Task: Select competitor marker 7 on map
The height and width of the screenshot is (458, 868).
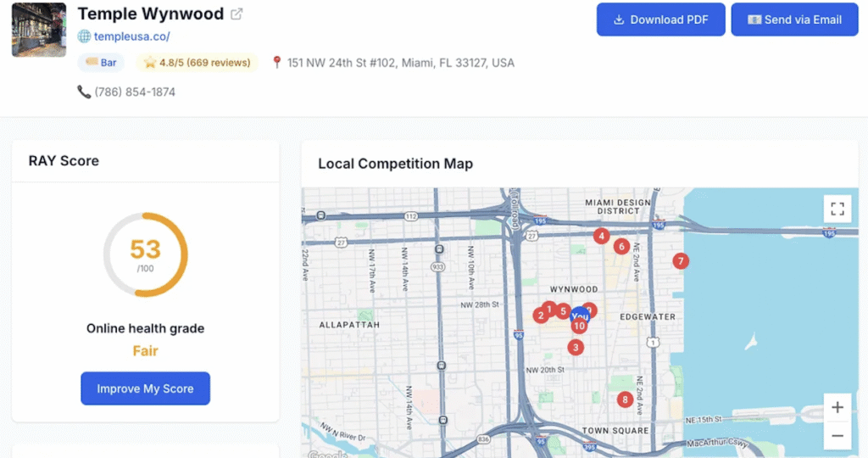Action: point(680,261)
